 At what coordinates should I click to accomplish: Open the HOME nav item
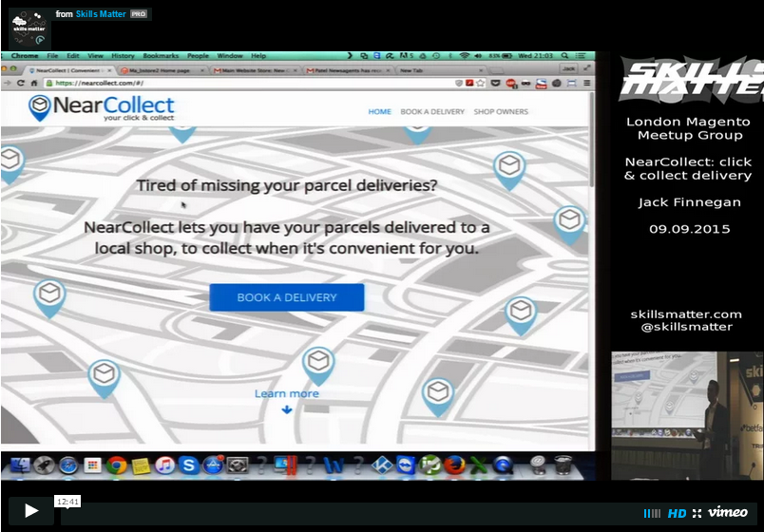379,111
